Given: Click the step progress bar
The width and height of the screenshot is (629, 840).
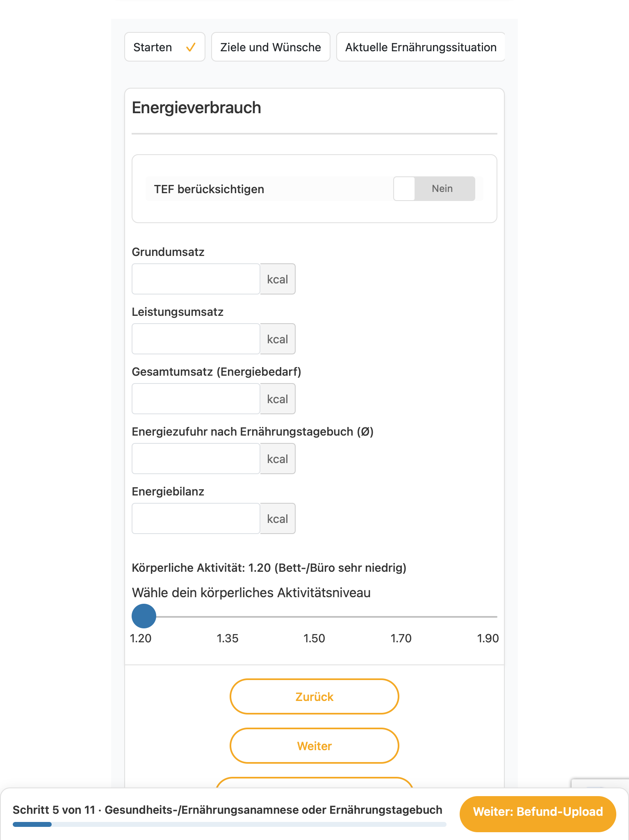Looking at the screenshot, I should tap(230, 824).
